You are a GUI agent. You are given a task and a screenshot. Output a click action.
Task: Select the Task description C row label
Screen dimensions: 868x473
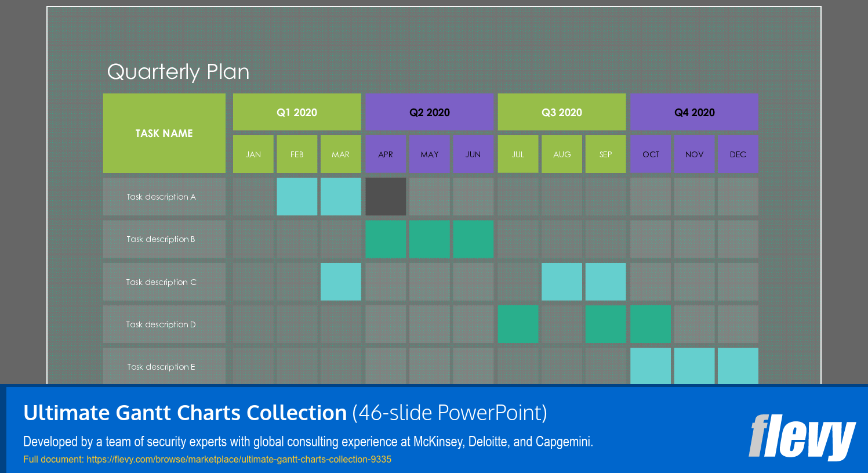(164, 281)
